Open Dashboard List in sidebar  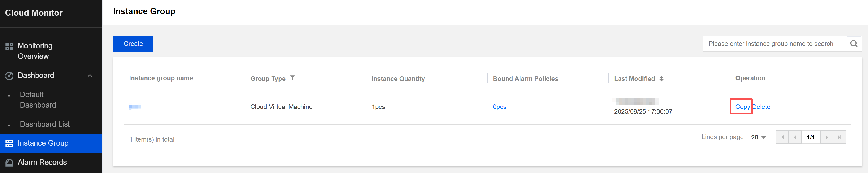click(x=44, y=124)
